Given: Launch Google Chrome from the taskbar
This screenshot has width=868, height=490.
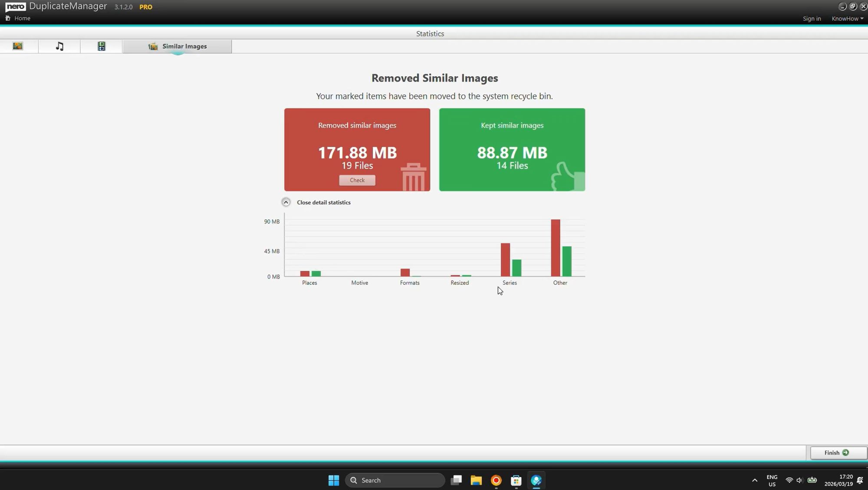Looking at the screenshot, I should pyautogui.click(x=495, y=480).
